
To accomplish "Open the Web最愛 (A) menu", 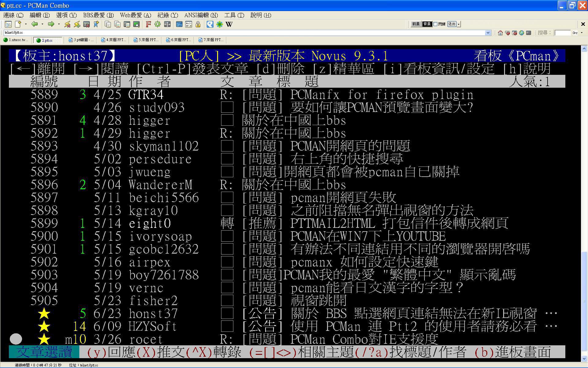I will pyautogui.click(x=135, y=15).
